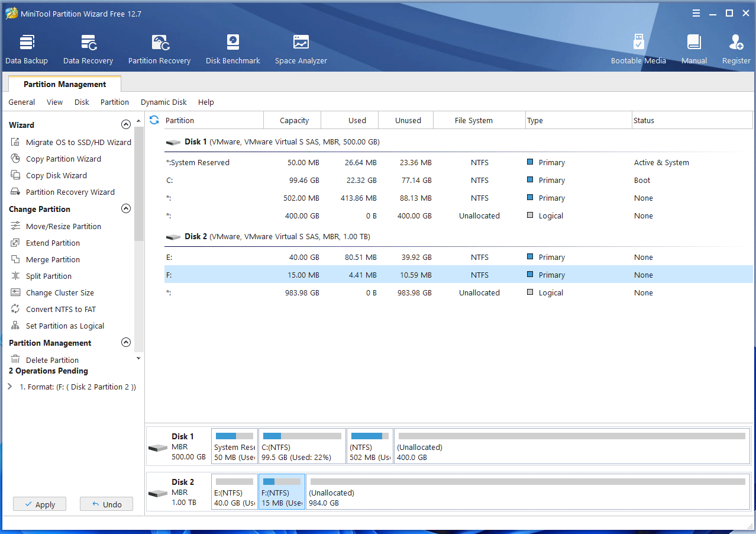
Task: Refresh the partition list
Action: [x=154, y=120]
